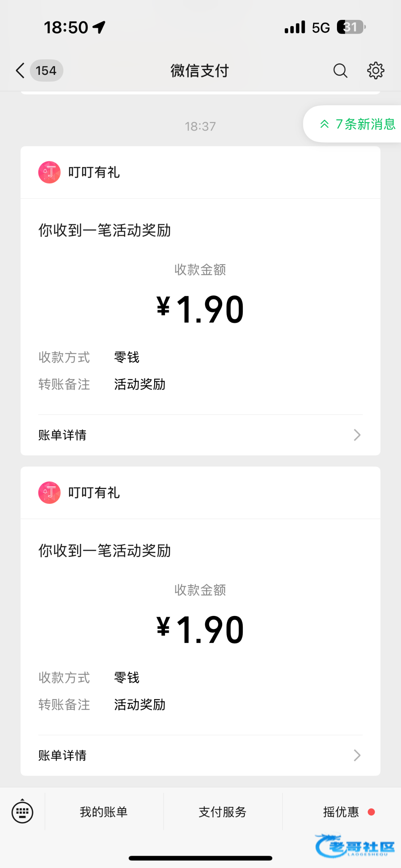Jump to 7条新消息 new messages

pos(358,124)
